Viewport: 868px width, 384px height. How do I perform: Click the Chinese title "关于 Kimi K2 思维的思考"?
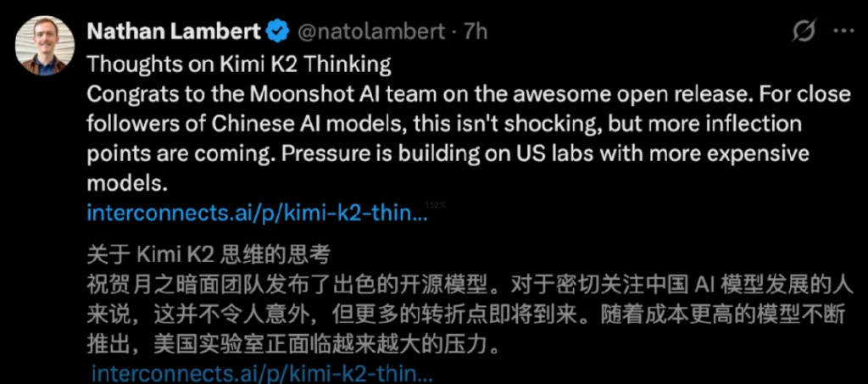[x=209, y=254]
